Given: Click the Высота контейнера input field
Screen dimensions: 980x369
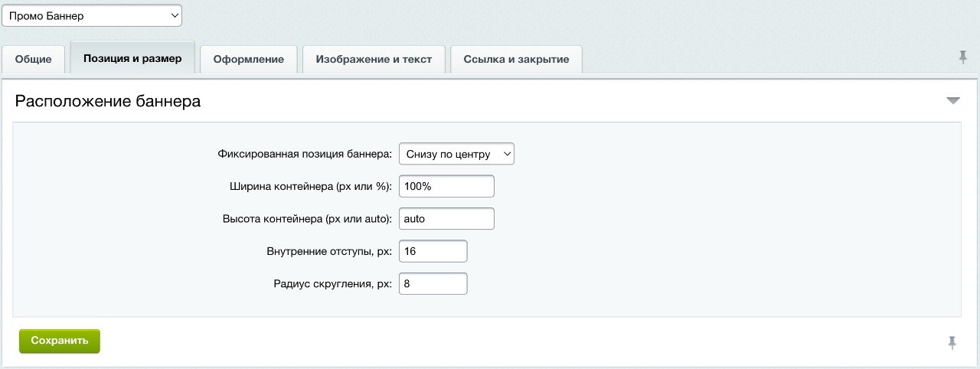Looking at the screenshot, I should (446, 218).
